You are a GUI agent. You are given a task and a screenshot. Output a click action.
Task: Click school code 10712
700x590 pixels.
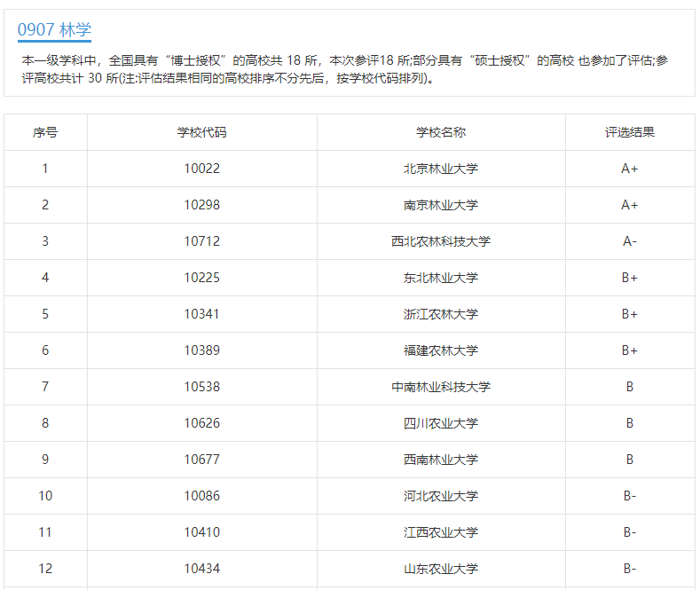pyautogui.click(x=201, y=241)
